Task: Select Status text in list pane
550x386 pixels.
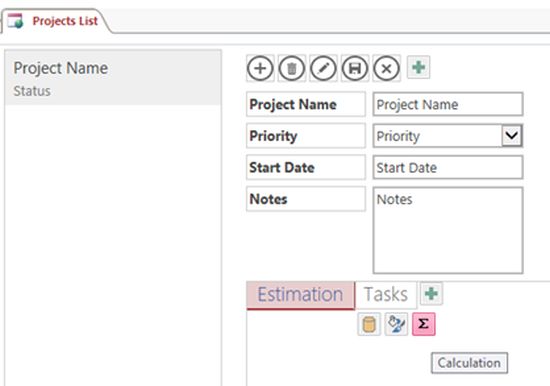Action: pyautogui.click(x=32, y=91)
